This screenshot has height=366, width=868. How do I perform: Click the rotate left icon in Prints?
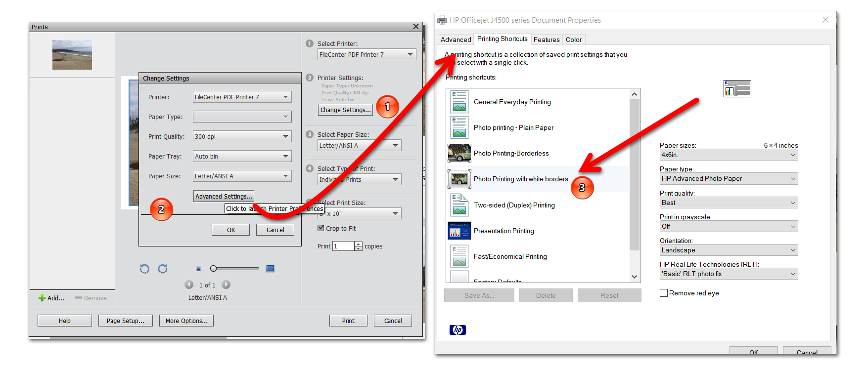pos(144,269)
